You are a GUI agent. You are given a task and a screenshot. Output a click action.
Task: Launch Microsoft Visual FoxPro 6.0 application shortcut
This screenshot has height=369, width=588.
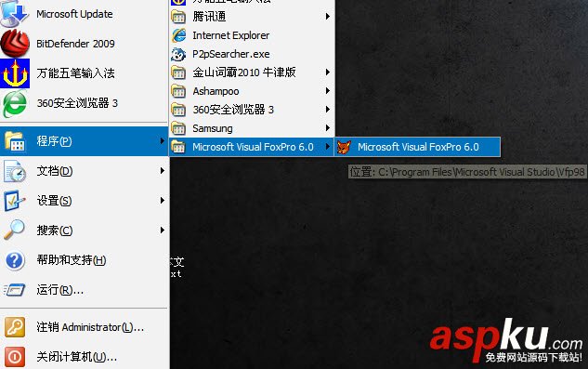pyautogui.click(x=418, y=147)
